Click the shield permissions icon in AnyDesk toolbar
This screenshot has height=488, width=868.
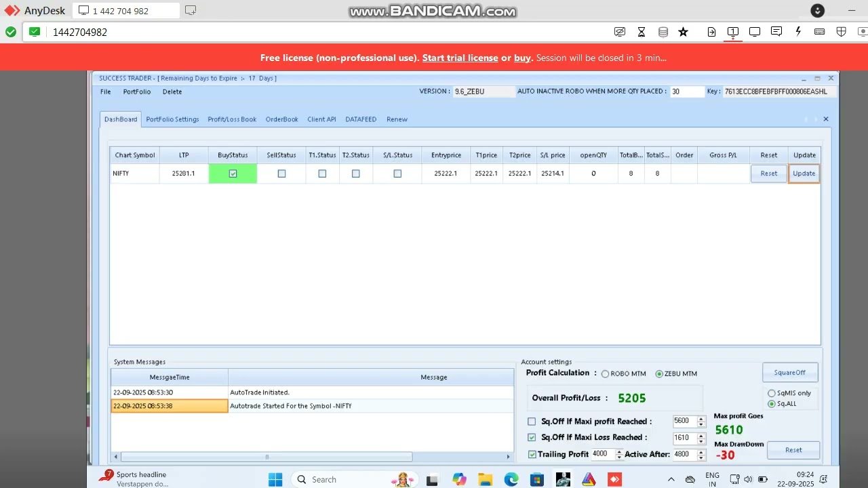[842, 32]
